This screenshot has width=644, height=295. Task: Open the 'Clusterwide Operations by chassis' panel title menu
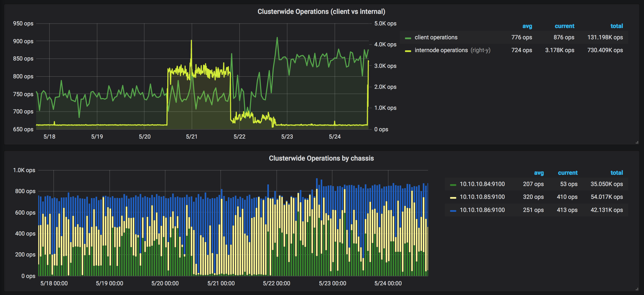[321, 158]
